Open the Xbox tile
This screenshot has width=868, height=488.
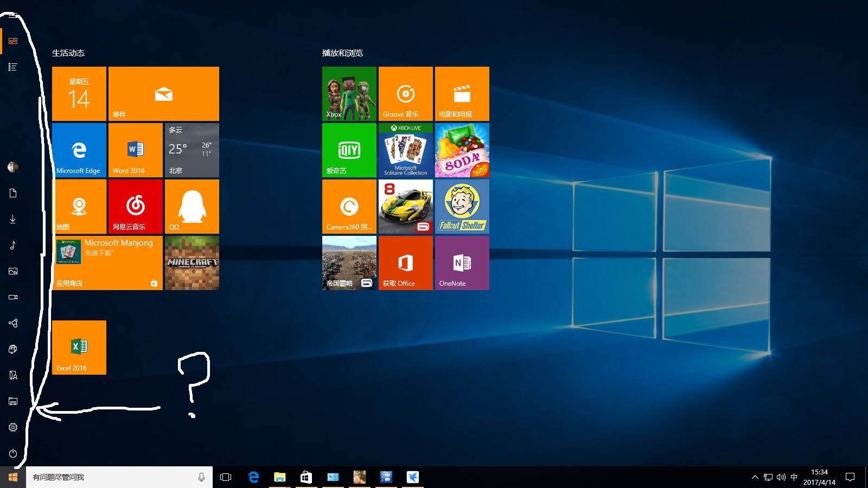[349, 94]
